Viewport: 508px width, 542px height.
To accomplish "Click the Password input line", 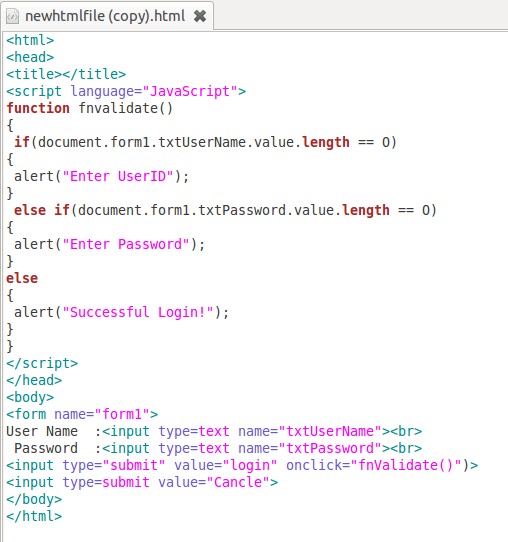I will pyautogui.click(x=218, y=449).
